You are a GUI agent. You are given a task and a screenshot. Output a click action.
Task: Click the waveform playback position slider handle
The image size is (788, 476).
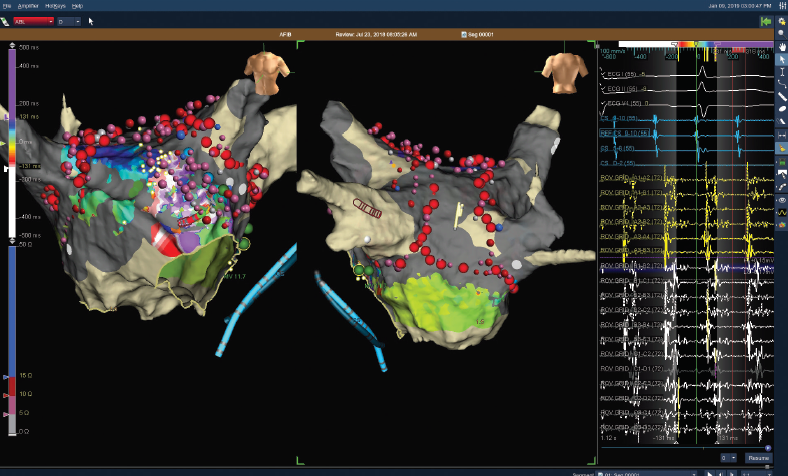pyautogui.click(x=767, y=448)
